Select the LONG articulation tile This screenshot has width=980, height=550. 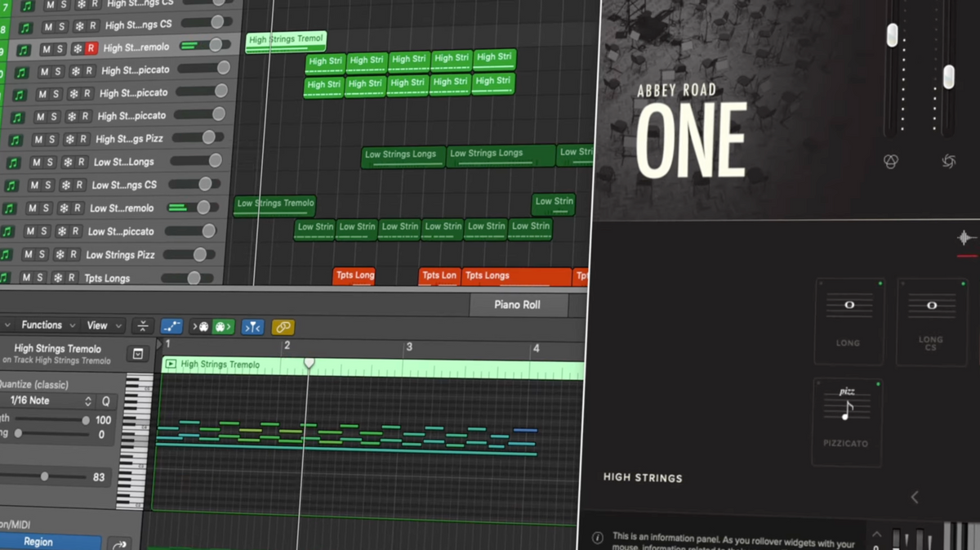pyautogui.click(x=849, y=320)
